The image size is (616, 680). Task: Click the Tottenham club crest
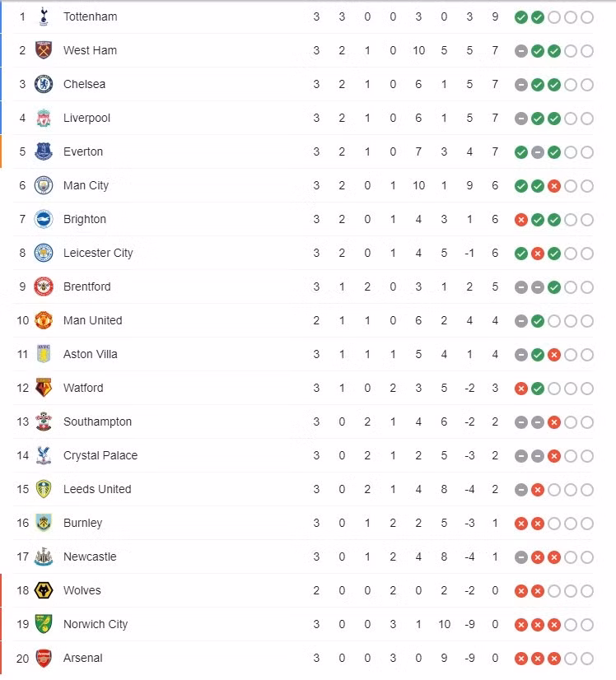(43, 16)
